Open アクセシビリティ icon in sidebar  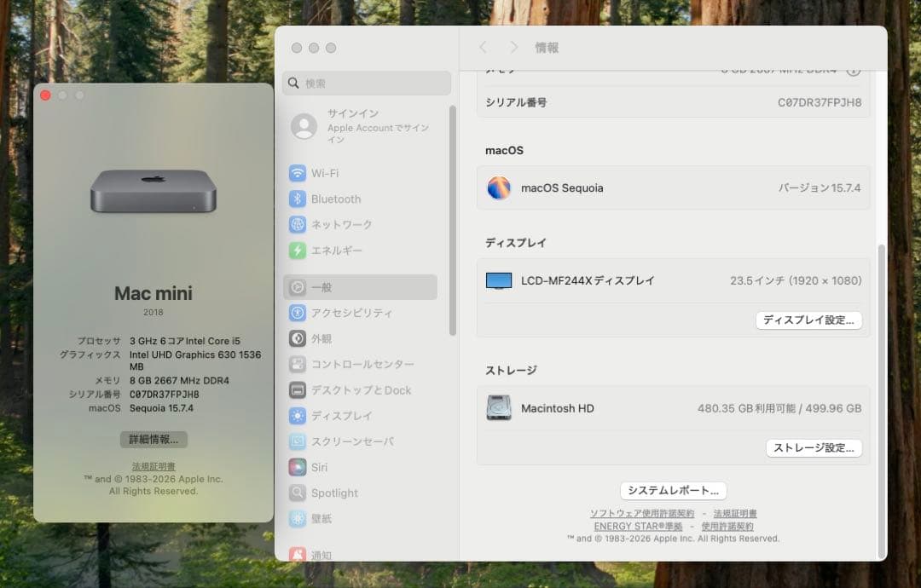click(x=298, y=313)
